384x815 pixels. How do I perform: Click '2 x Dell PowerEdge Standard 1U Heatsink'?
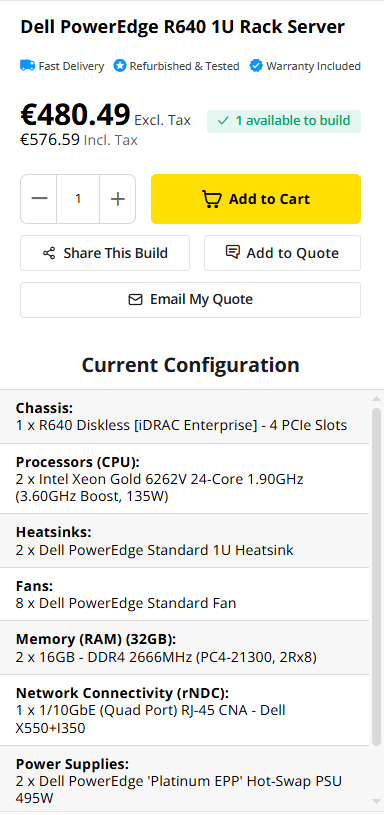pyautogui.click(x=154, y=550)
